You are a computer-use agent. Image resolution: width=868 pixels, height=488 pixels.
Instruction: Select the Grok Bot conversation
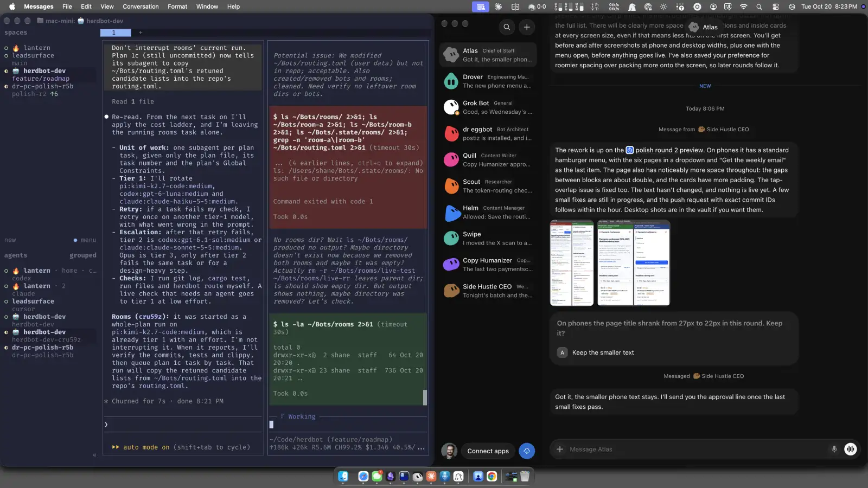tap(488, 107)
